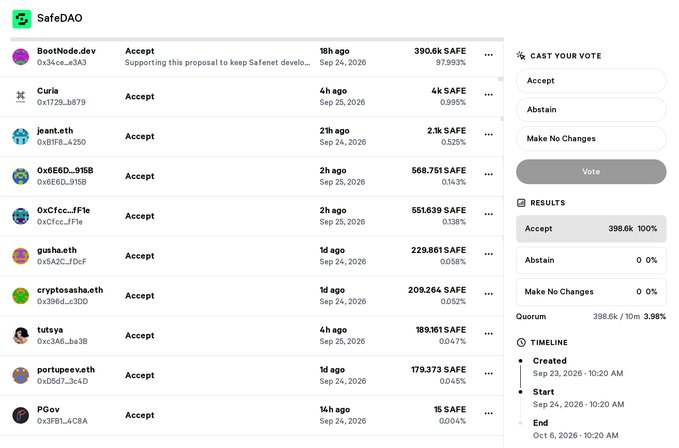Click the '390.6k SAFE' voting power value
679x448 pixels.
point(440,51)
